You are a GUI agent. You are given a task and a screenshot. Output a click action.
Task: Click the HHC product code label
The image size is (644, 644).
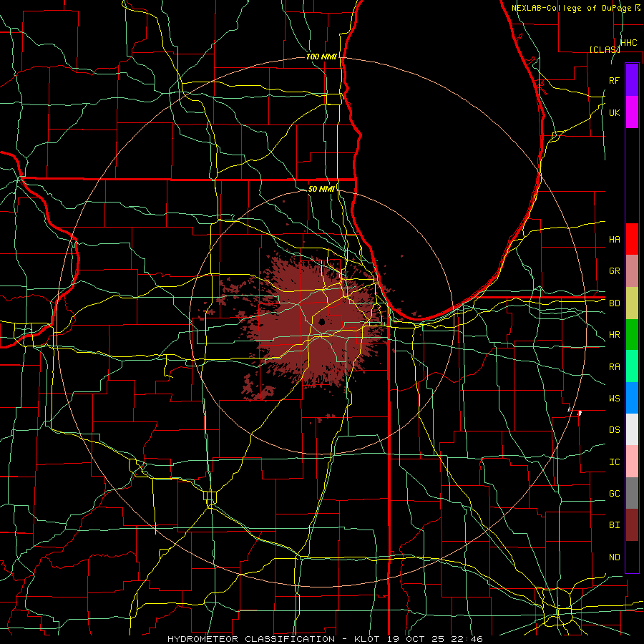click(628, 43)
